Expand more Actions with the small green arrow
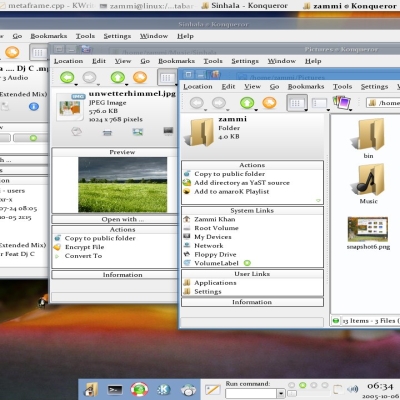Viewport: 400px width, 400px height. [x=318, y=201]
